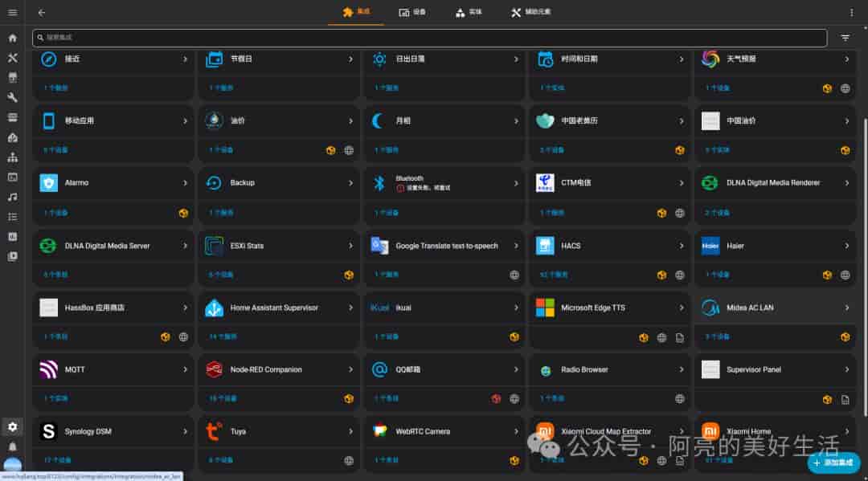Click the HACS integration icon
The image size is (868, 481).
(545, 246)
